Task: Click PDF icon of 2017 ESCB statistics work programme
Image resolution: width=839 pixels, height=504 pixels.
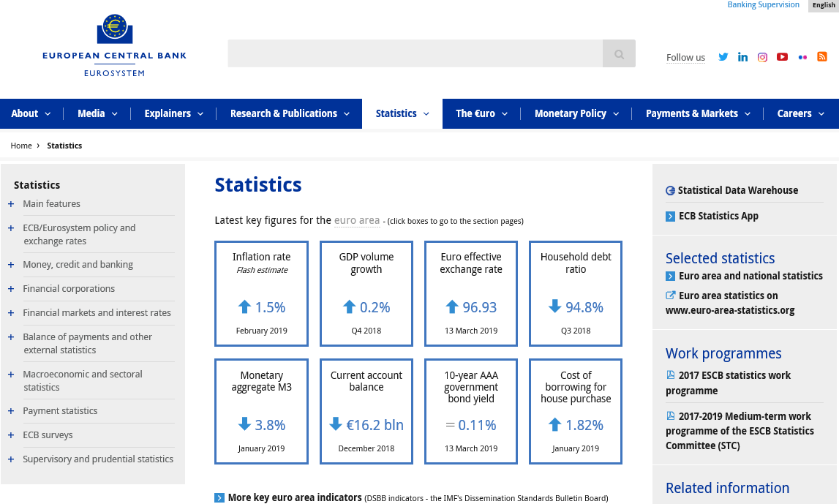Action: pos(670,375)
